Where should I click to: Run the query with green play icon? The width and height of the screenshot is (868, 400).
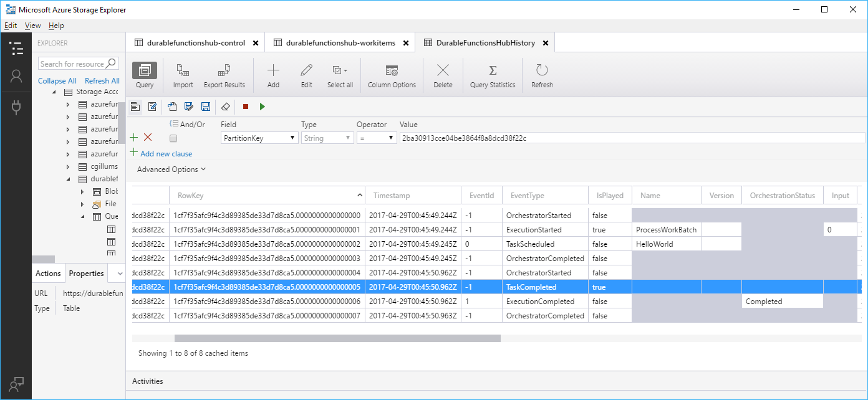[262, 107]
